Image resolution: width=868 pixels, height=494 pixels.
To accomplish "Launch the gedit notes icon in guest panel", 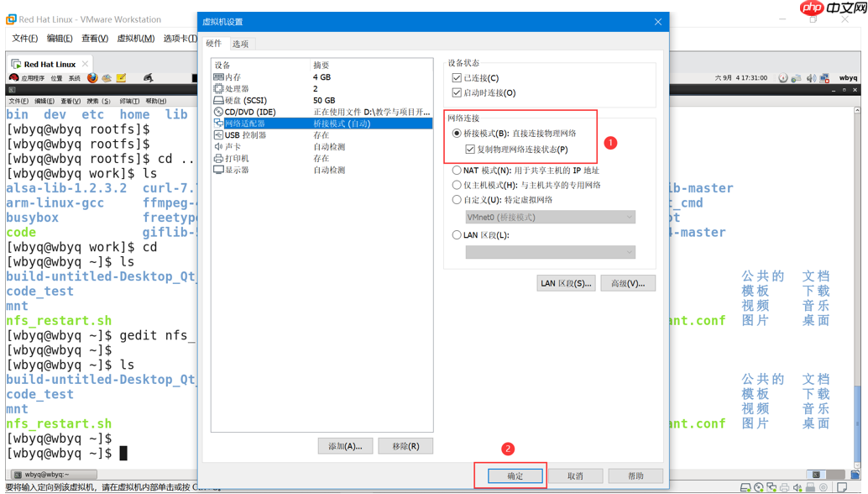I will (x=120, y=79).
